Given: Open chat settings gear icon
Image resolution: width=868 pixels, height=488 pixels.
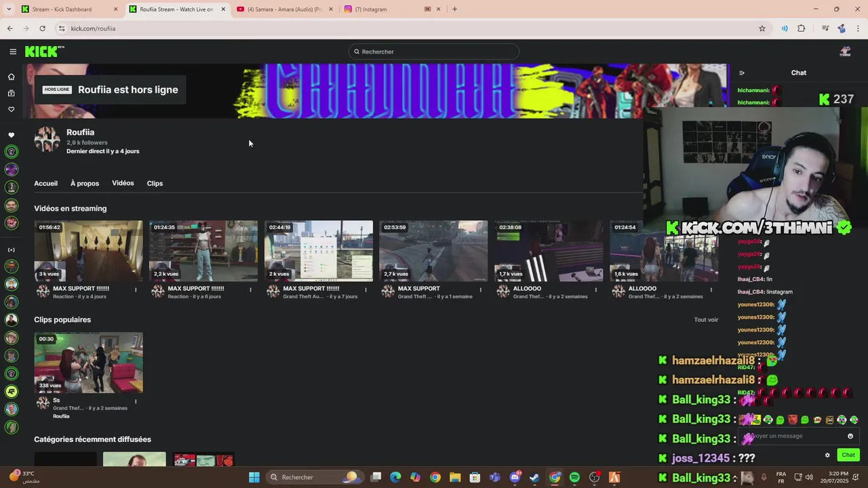Looking at the screenshot, I should 827,455.
